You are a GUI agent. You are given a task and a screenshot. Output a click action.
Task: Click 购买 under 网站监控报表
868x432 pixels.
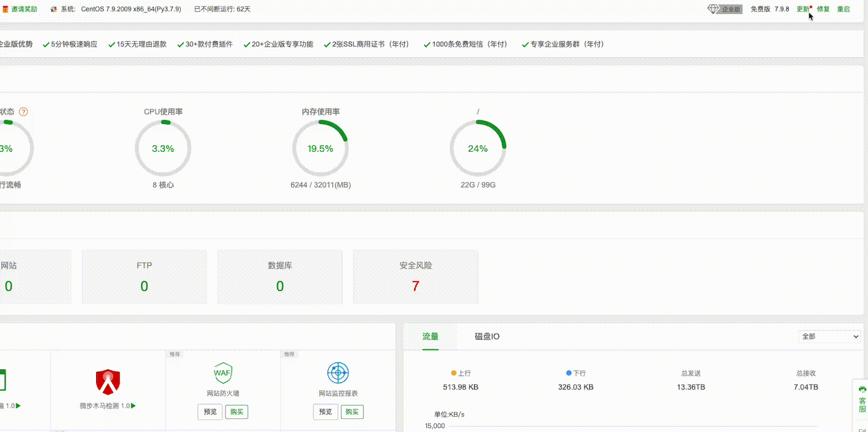(x=352, y=412)
